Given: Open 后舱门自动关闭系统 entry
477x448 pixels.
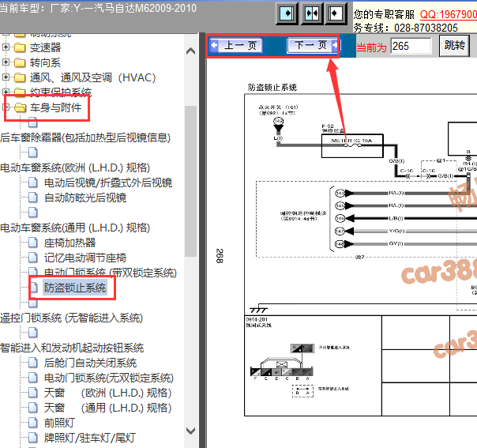Looking at the screenshot, I should 90,363.
